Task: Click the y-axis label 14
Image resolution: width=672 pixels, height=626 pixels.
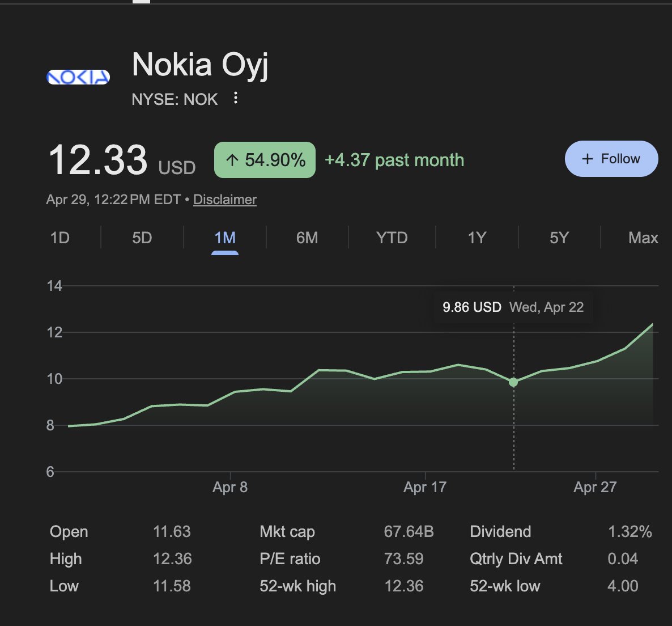Action: pyautogui.click(x=54, y=286)
